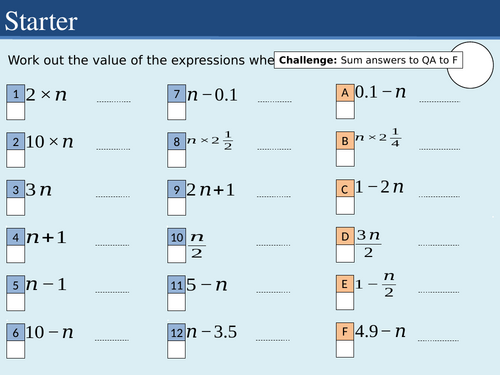The image size is (500, 375).
Task: Click the Challenge text box
Action: 368,60
